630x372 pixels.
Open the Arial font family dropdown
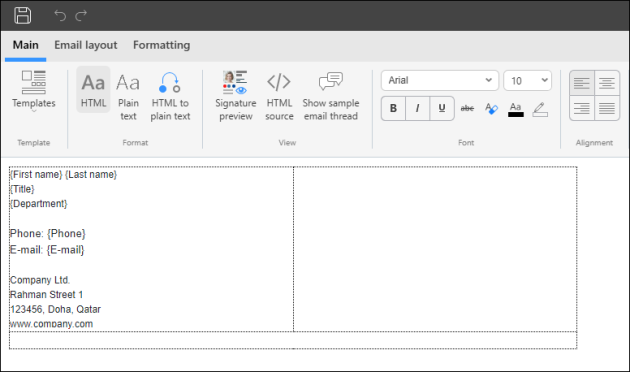click(440, 80)
